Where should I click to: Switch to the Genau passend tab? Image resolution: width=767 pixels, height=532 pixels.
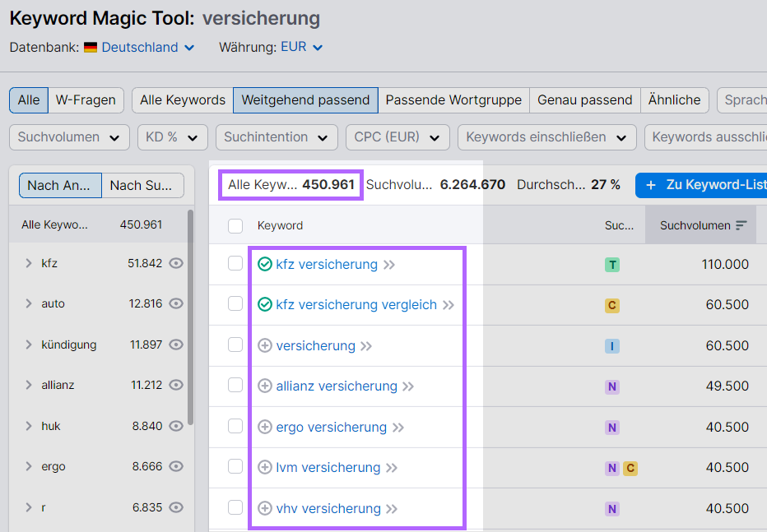tap(584, 99)
